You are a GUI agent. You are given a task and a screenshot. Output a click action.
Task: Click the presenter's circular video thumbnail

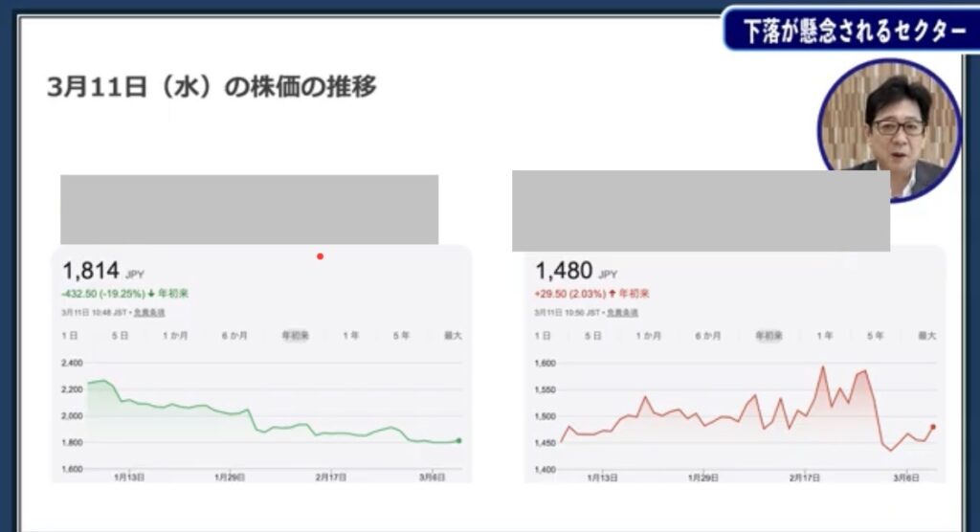click(889, 129)
